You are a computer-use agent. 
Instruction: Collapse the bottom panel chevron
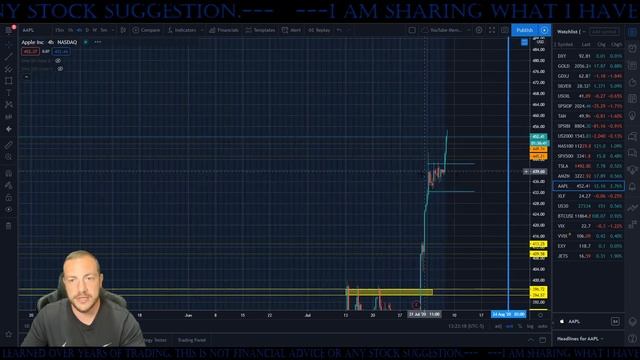click(531, 340)
